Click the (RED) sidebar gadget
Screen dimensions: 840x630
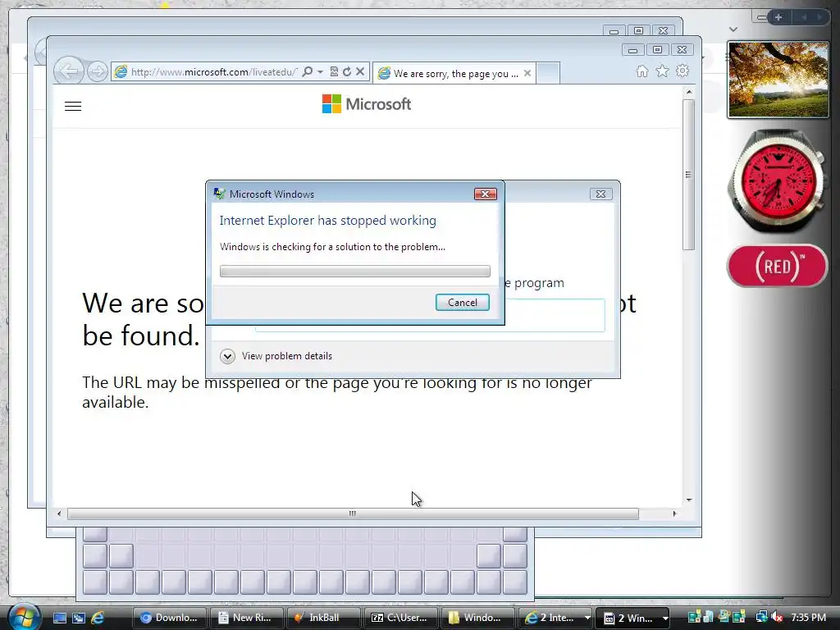778,266
